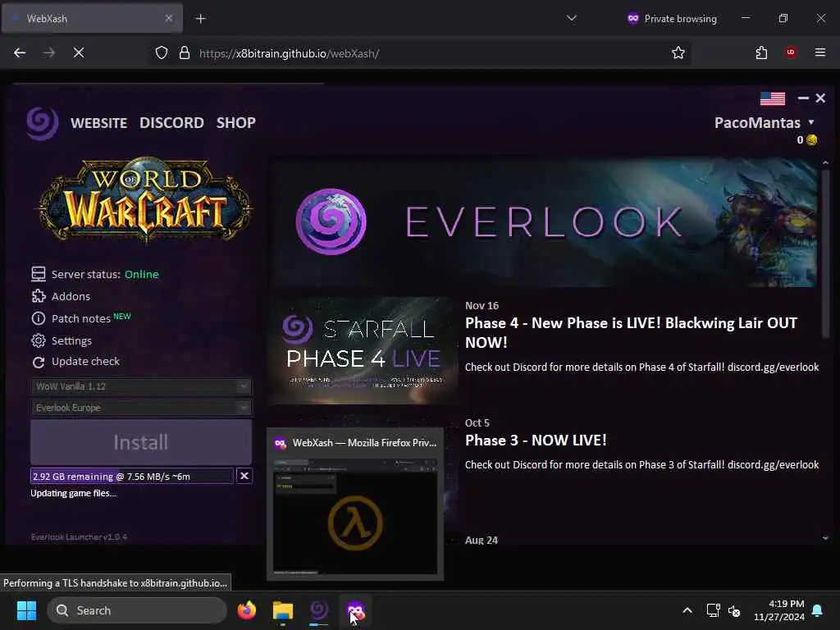The width and height of the screenshot is (840, 630).
Task: Open Phase 4 Blackwing Lair news headline
Action: click(631, 333)
